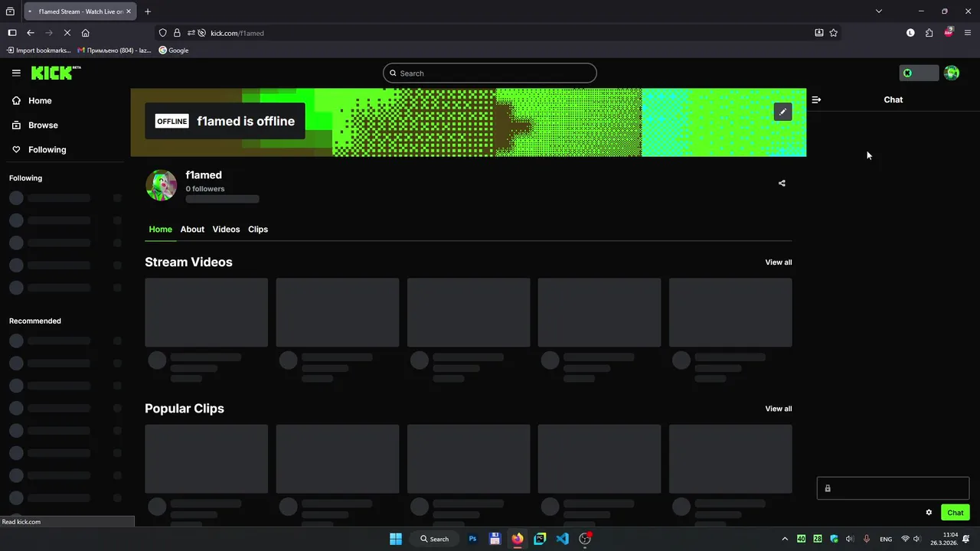Switch to the Clips tab
Image resolution: width=980 pixels, height=551 pixels.
pos(258,230)
